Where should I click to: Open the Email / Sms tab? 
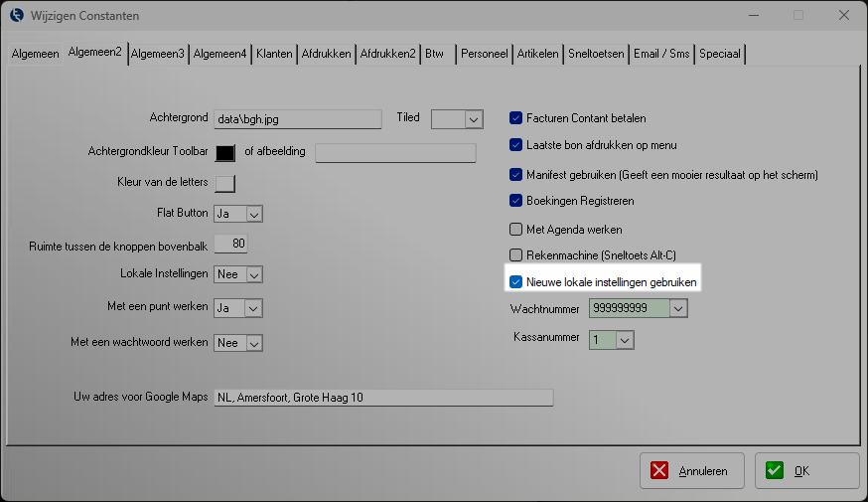(x=662, y=54)
